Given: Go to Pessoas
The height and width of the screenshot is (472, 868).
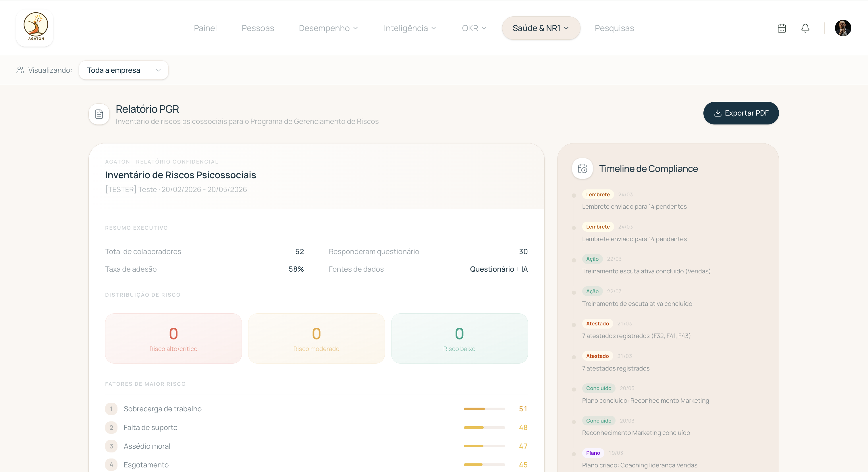Looking at the screenshot, I should pos(258,28).
